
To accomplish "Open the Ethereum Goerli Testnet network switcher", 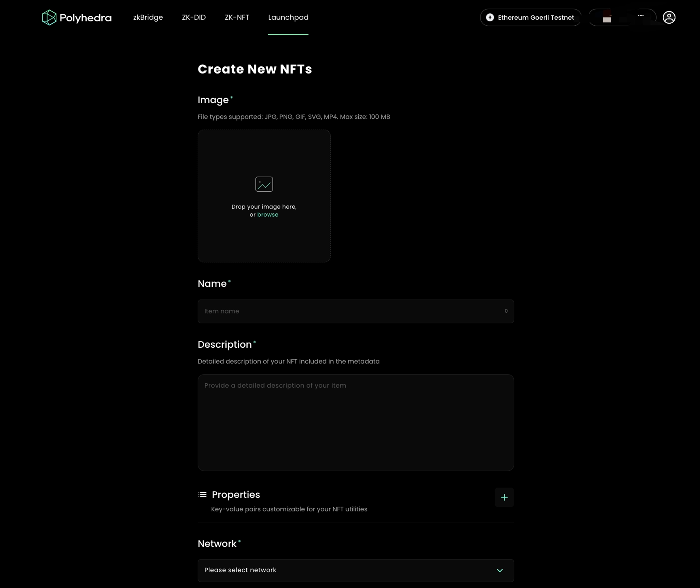I will 530,17.
